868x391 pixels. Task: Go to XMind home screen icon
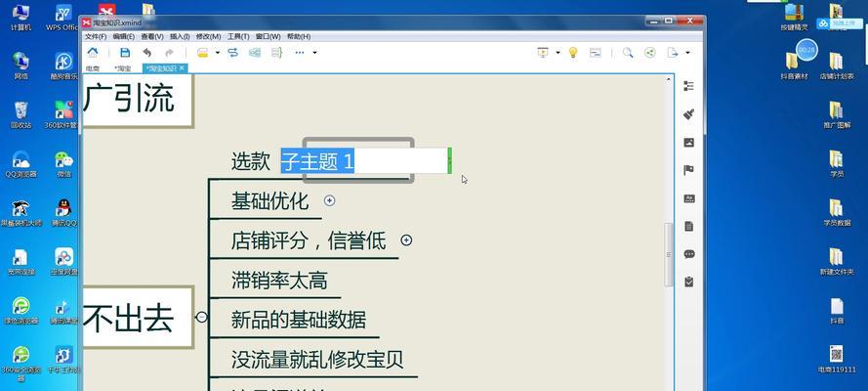coord(93,53)
